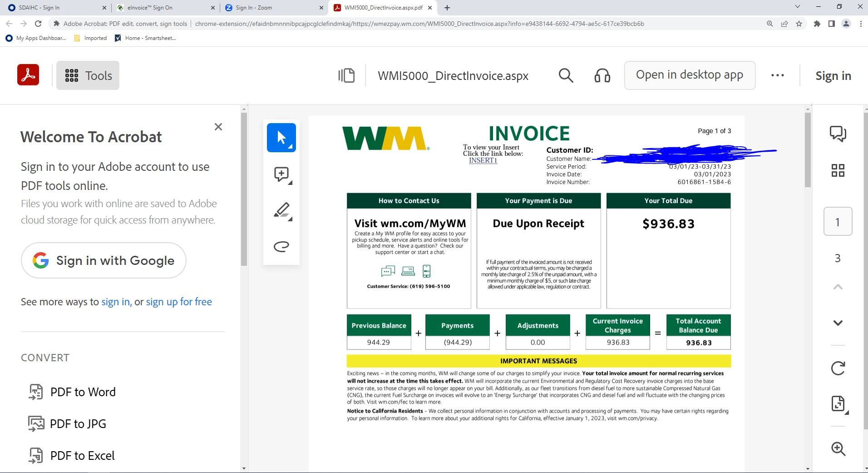Open the tab search dropdown arrow

(798, 7)
